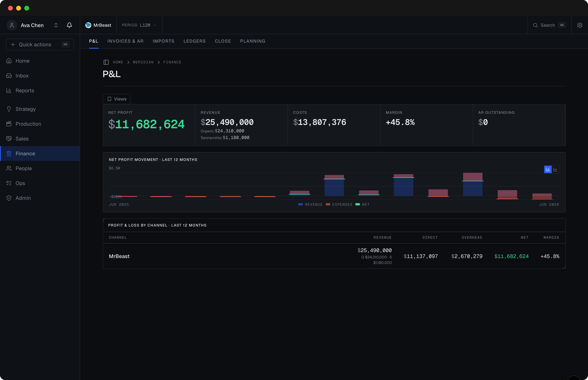
Task: Open the Ledgers tab
Action: pyautogui.click(x=195, y=41)
